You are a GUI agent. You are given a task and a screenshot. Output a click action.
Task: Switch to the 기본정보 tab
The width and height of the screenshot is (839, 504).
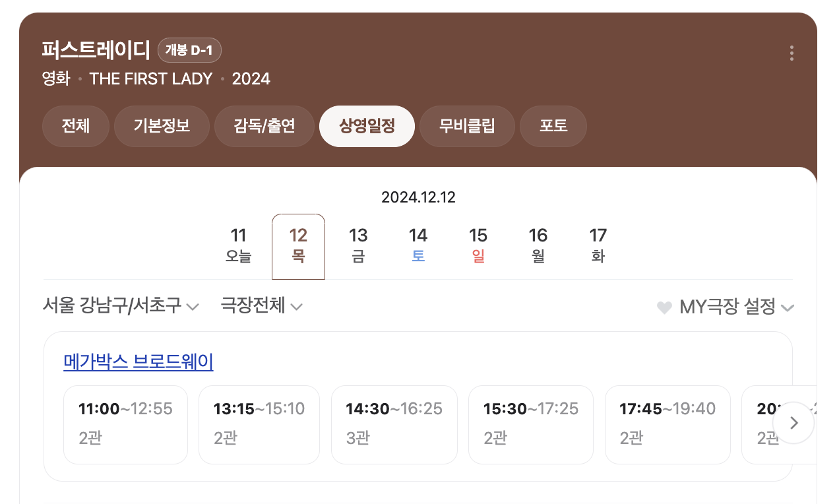pyautogui.click(x=162, y=126)
